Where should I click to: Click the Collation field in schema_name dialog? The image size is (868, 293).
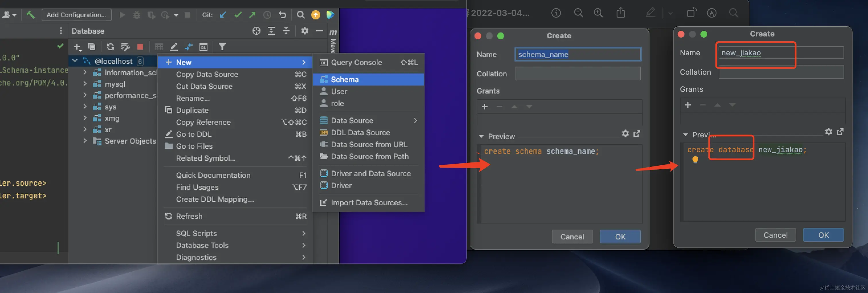(x=578, y=73)
